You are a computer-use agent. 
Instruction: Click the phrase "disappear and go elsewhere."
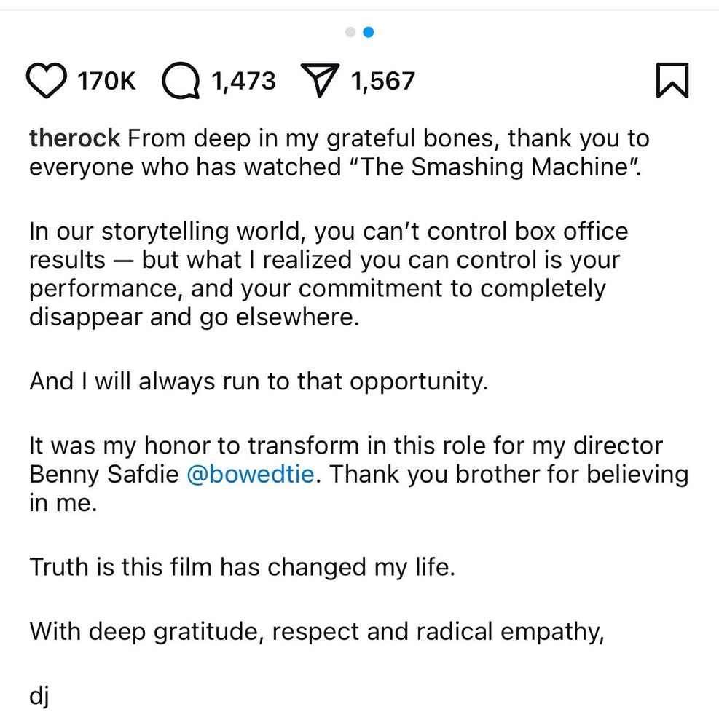click(x=194, y=317)
